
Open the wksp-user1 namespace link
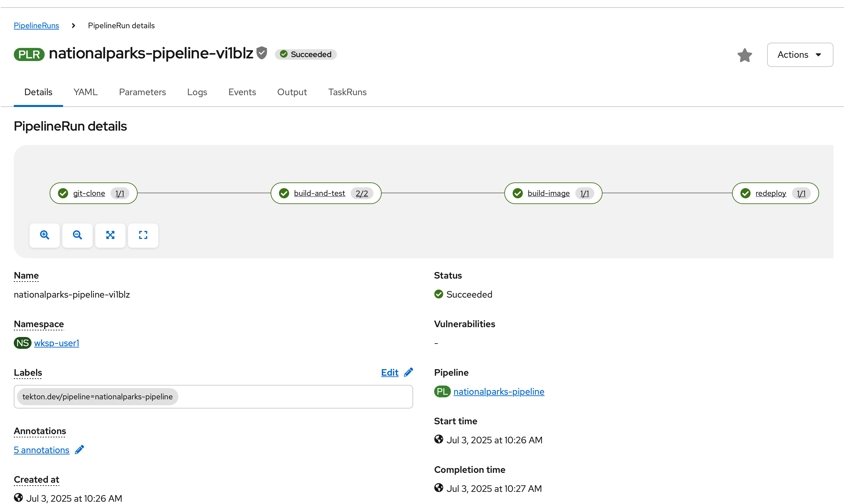(x=56, y=343)
